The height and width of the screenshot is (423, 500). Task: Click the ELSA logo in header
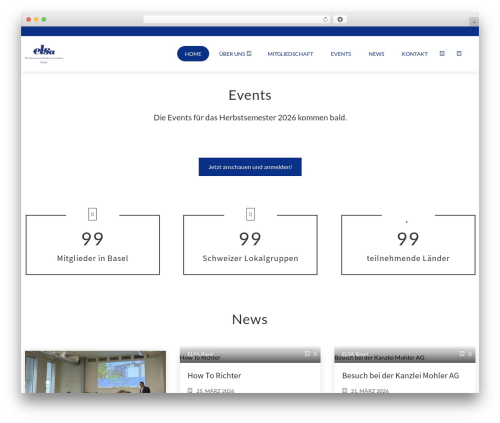coord(44,54)
